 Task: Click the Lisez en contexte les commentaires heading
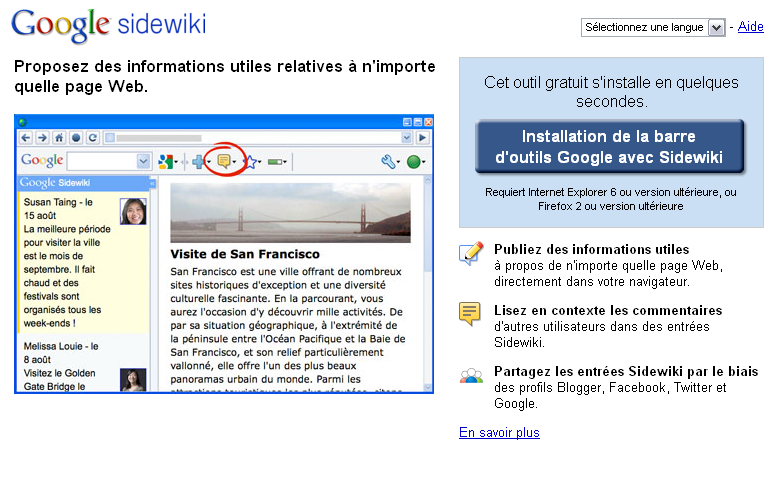pos(608,310)
